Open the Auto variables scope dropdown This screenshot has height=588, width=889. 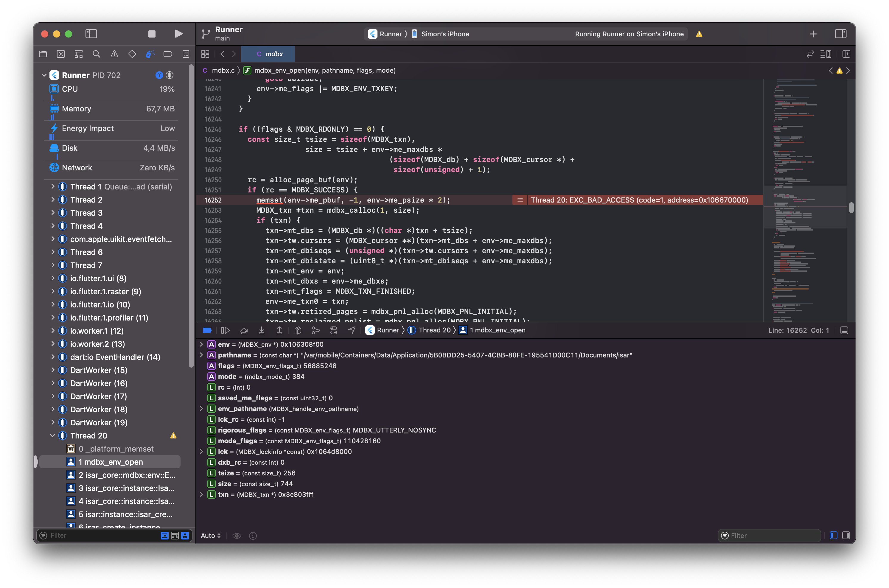tap(210, 536)
